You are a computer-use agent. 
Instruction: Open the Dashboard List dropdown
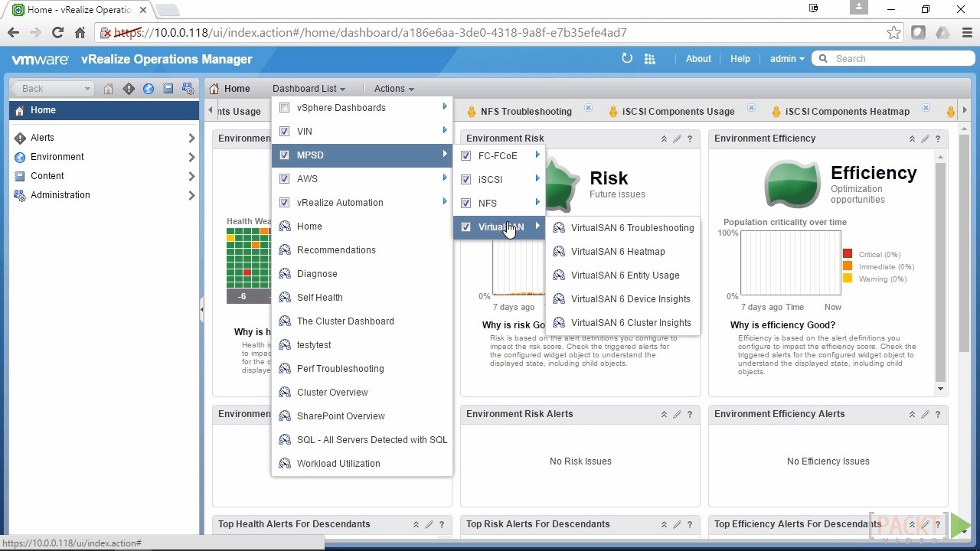[309, 89]
